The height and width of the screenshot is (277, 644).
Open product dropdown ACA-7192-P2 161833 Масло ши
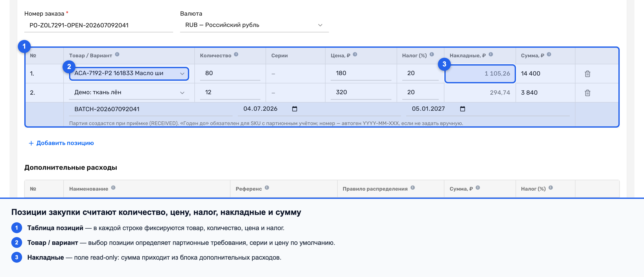click(x=129, y=74)
